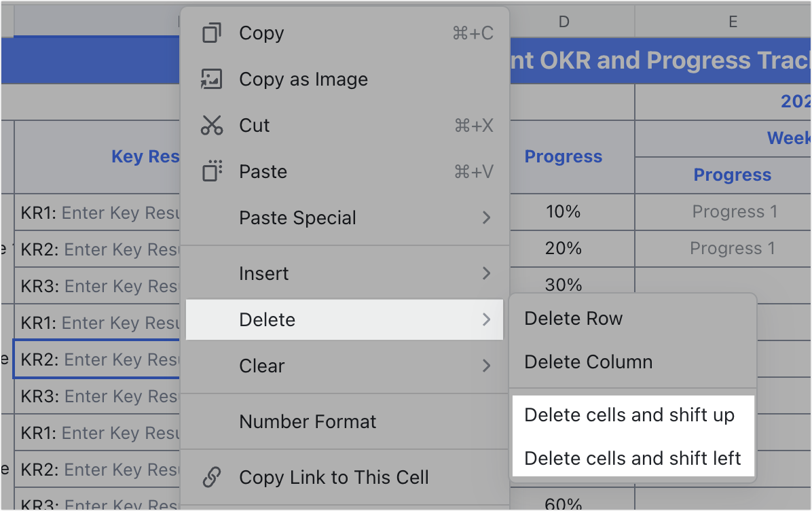This screenshot has height=511, width=812.
Task: Open the Number Format menu entry
Action: (307, 422)
